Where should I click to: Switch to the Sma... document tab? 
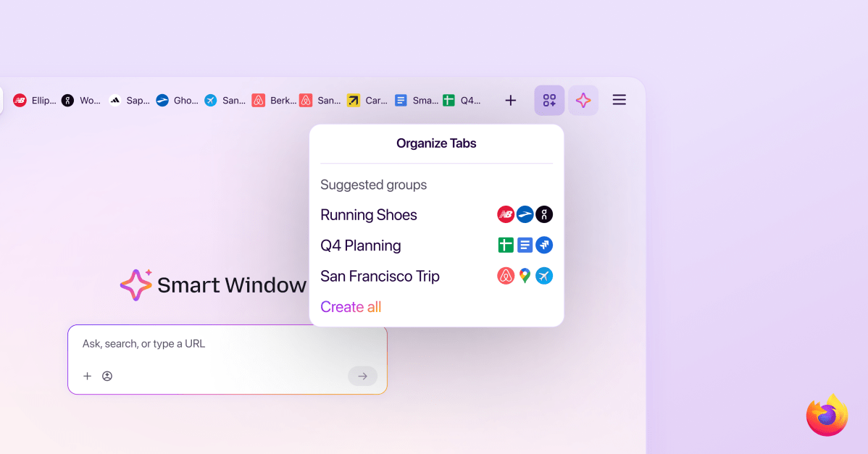[417, 100]
